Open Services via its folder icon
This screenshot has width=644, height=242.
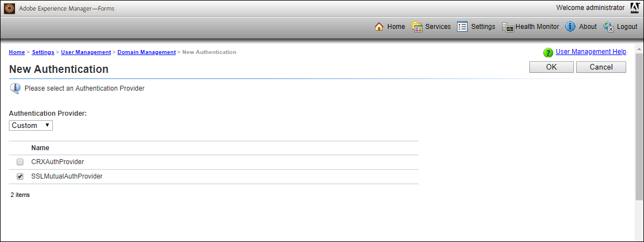point(417,27)
